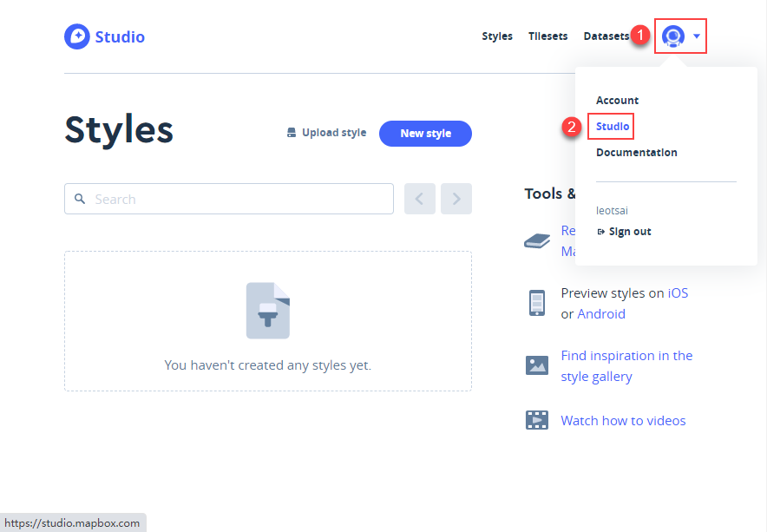Open the user avatar menu

point(674,36)
